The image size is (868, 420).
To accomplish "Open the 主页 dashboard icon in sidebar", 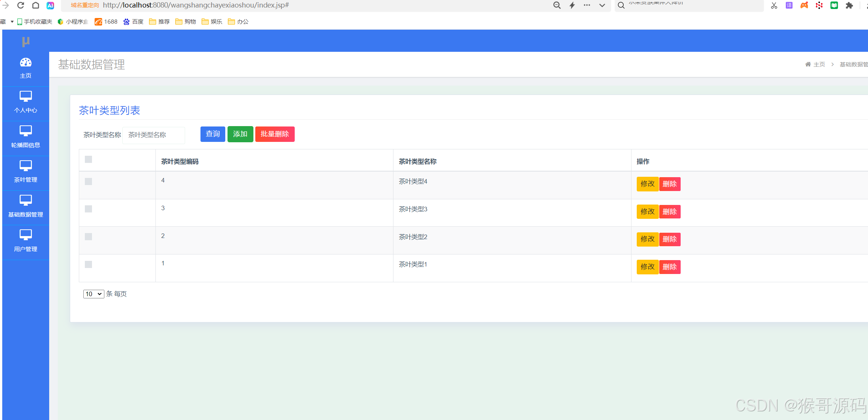I will click(26, 63).
